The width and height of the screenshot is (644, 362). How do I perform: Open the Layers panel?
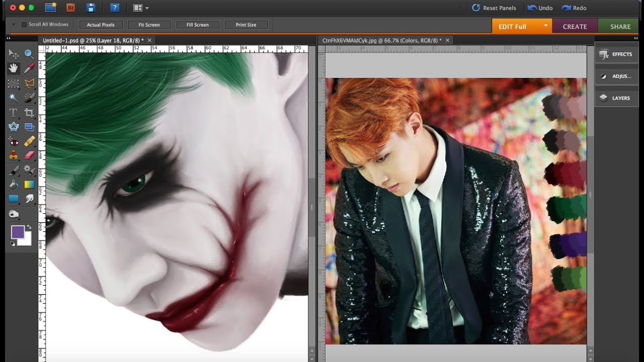pyautogui.click(x=617, y=98)
